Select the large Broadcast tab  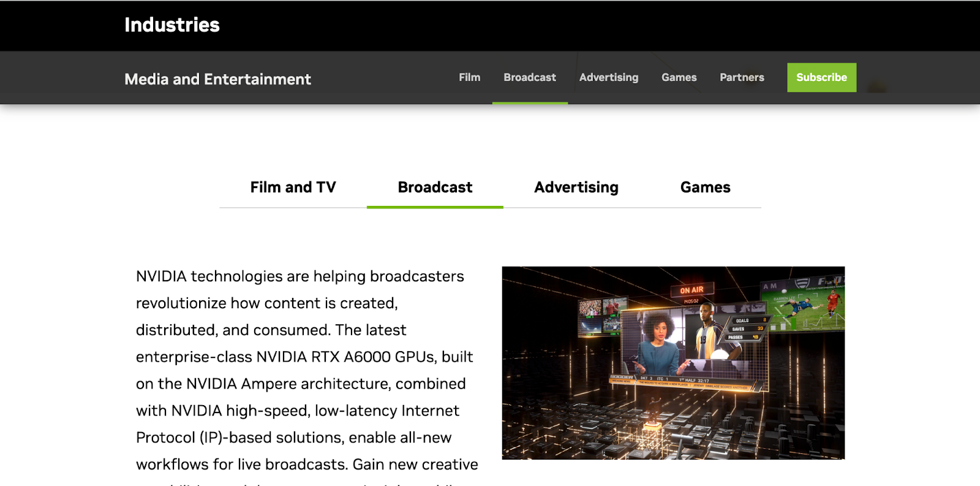point(435,188)
